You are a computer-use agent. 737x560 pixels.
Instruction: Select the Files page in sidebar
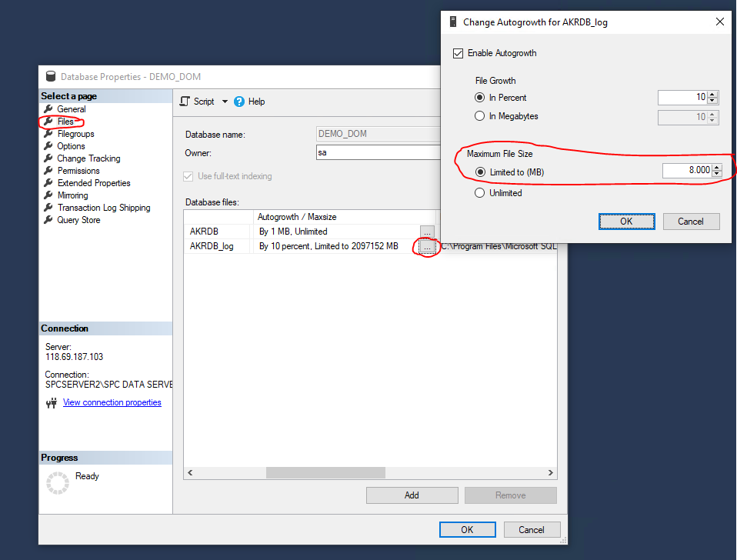click(65, 122)
